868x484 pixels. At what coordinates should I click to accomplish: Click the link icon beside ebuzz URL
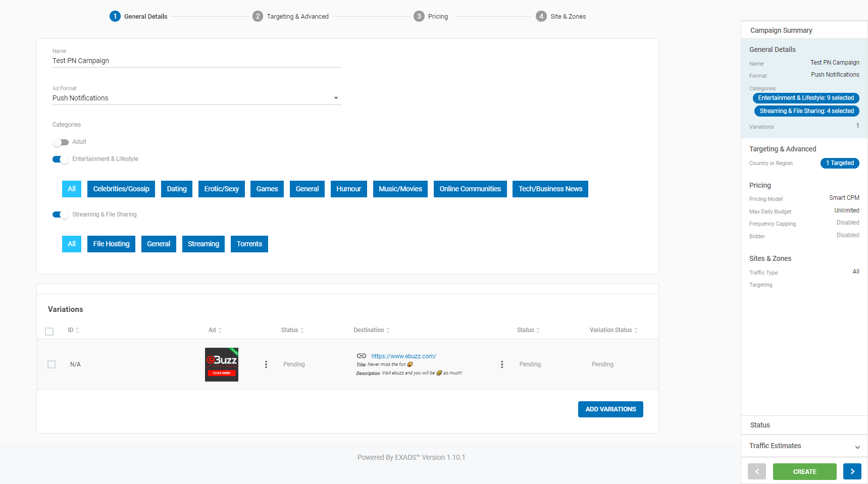click(x=362, y=356)
